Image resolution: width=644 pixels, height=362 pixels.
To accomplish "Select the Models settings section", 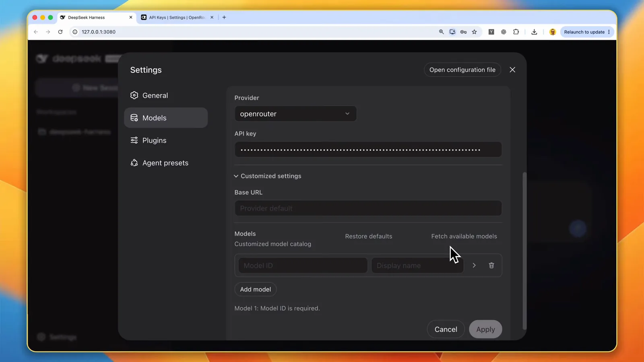I will coord(166,118).
